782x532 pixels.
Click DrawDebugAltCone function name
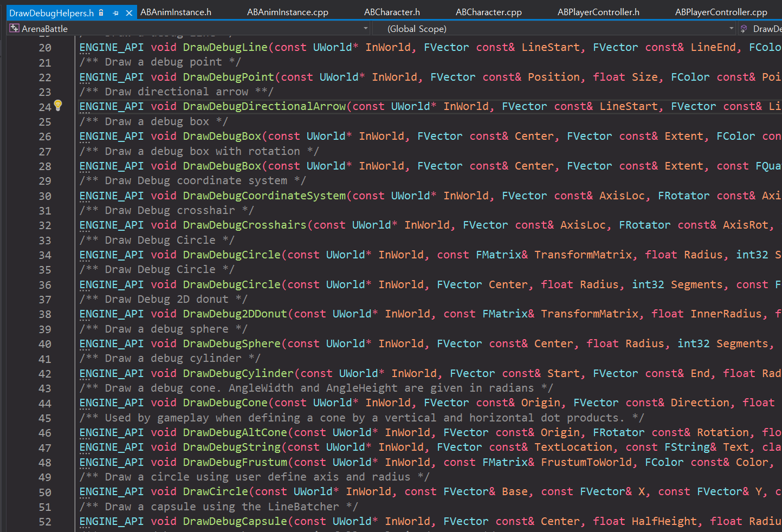coord(235,432)
